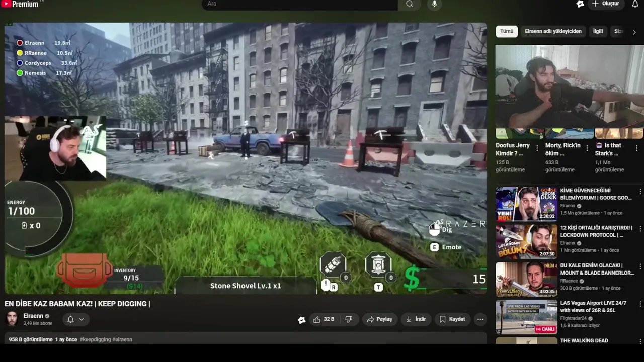Click the Cordyceps blue player marker
The height and width of the screenshot is (362, 644).
click(20, 63)
